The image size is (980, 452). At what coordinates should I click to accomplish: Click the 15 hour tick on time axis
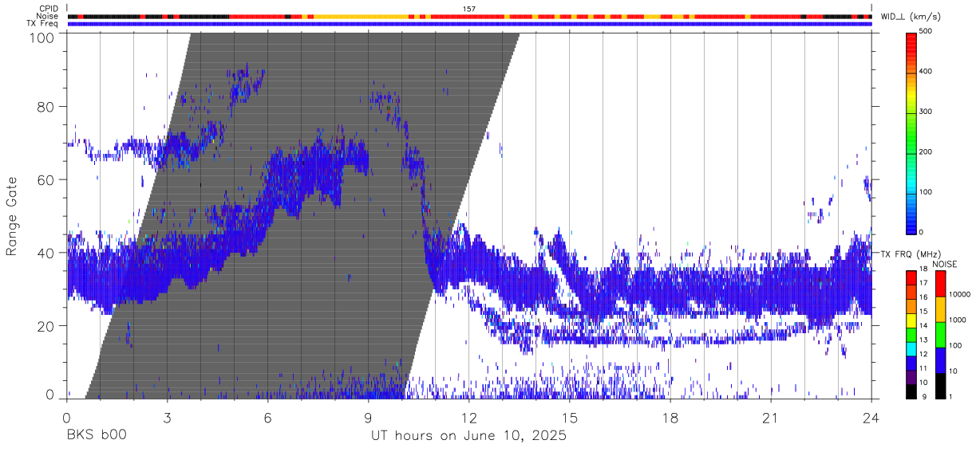click(x=570, y=418)
